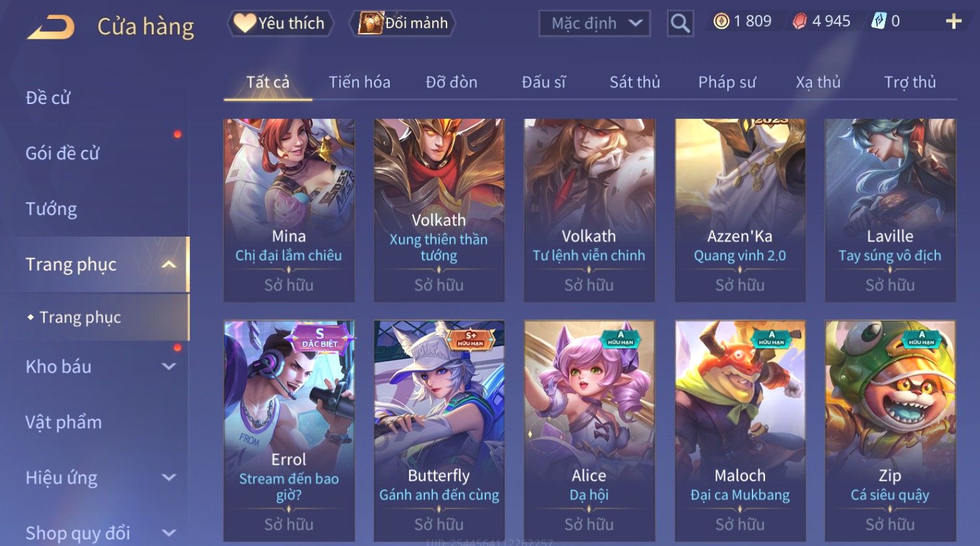
Task: Expand the Kho báu sidebar section
Action: [x=169, y=367]
